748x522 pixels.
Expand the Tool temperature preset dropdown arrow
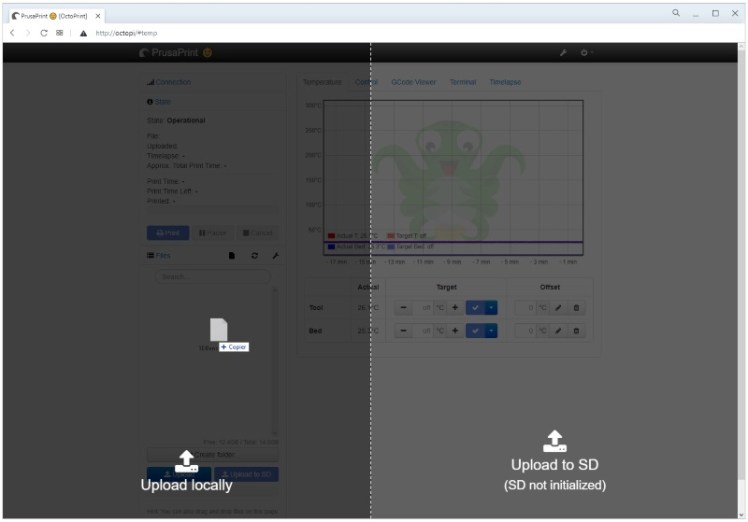tap(491, 307)
